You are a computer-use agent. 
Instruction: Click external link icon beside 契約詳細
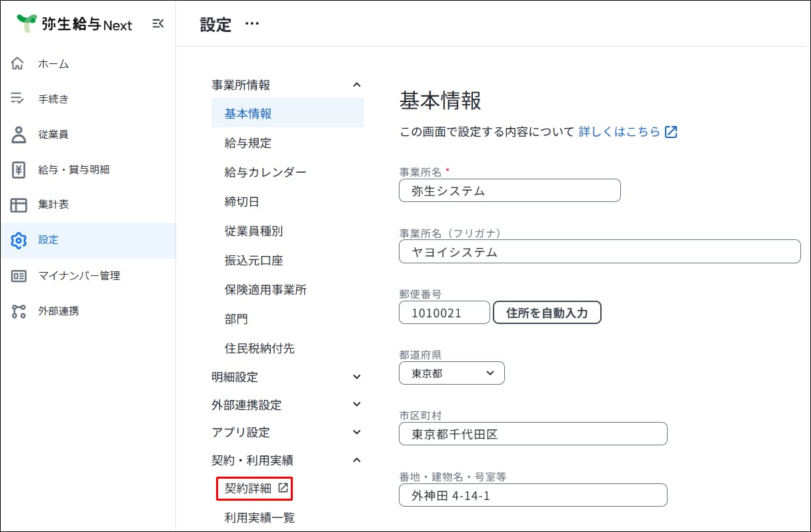point(283,488)
